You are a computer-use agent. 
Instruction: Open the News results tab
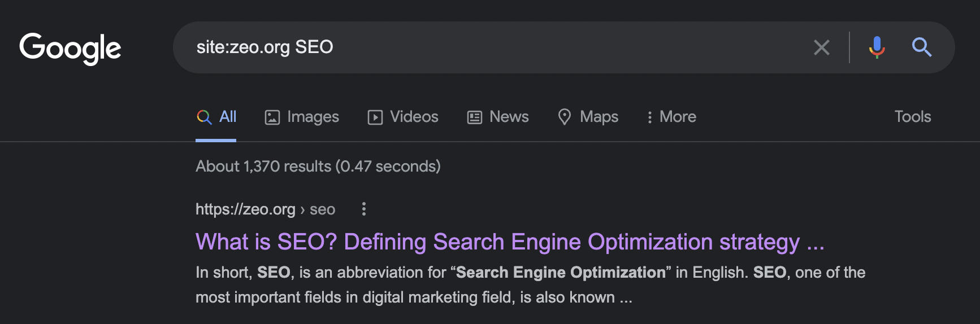tap(498, 117)
